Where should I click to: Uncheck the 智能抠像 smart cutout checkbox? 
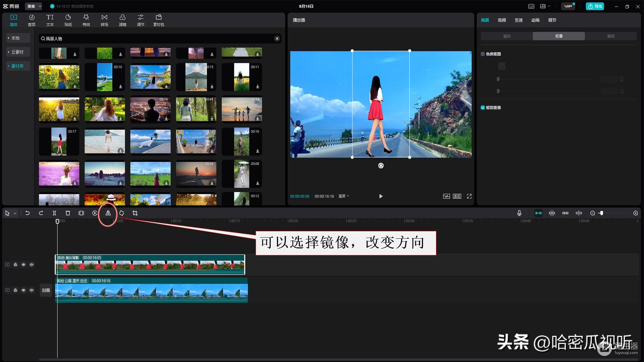[x=483, y=108]
